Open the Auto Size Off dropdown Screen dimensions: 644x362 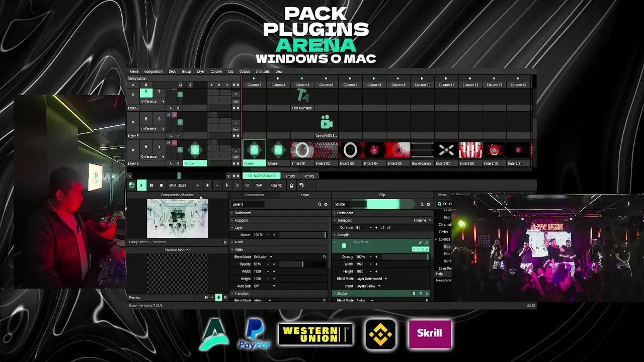265,286
